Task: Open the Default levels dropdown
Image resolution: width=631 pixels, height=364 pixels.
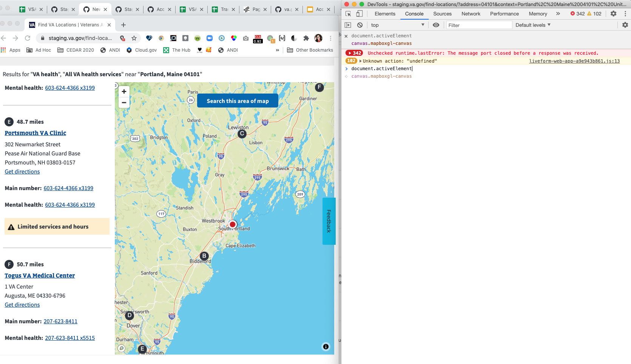Action: (x=533, y=25)
